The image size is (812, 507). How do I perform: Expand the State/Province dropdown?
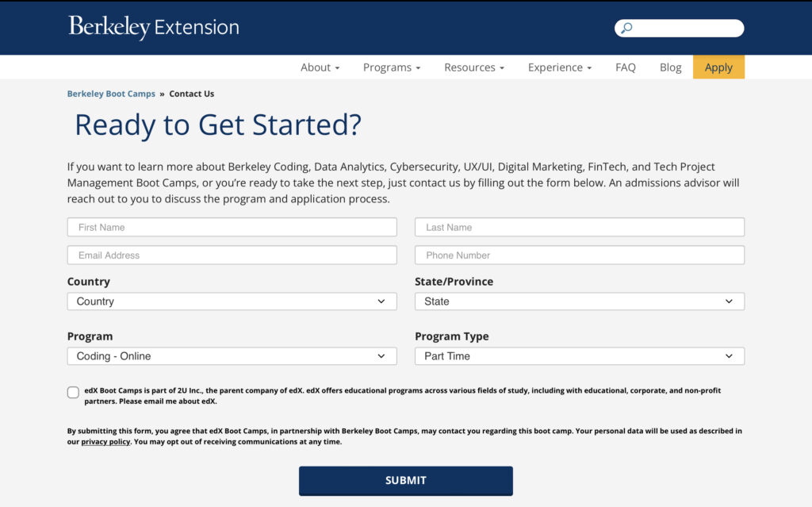click(579, 302)
